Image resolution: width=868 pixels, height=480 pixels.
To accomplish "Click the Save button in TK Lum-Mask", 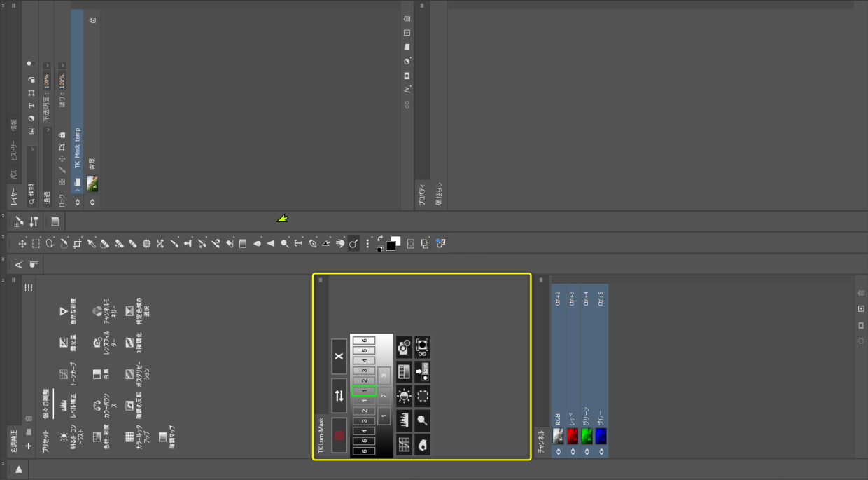I will (x=422, y=371).
